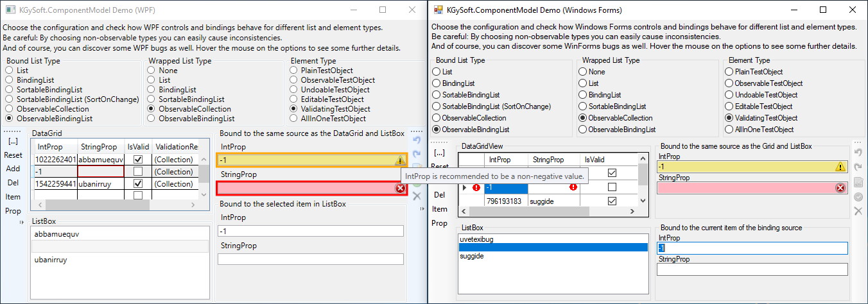Select suggide in WinForms ListBox
Screen dimensions: 868x304
553,256
